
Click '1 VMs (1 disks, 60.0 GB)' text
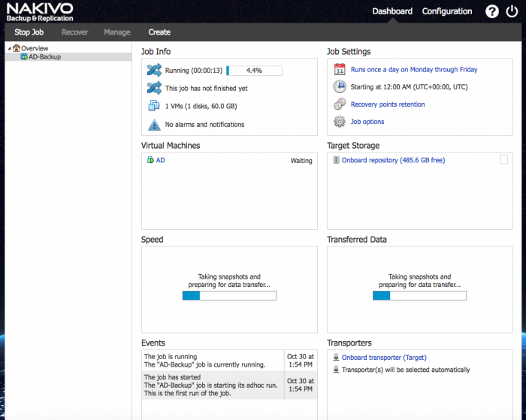click(x=201, y=107)
